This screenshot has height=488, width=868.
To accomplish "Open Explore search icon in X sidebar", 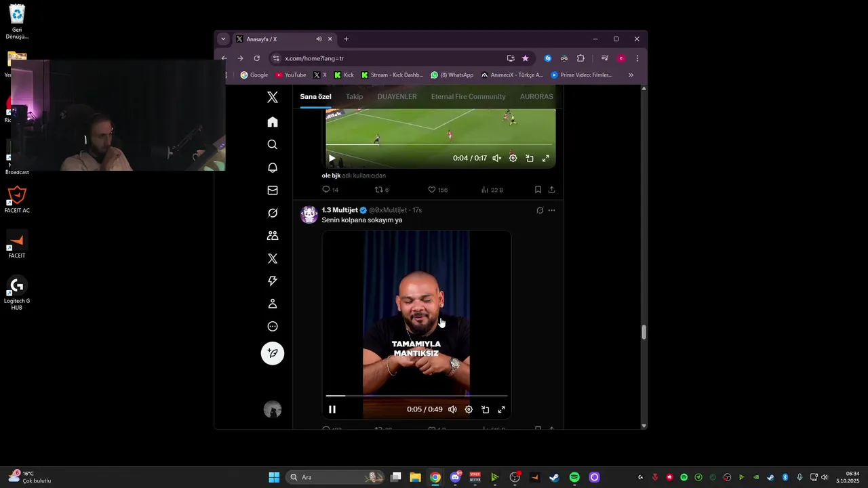I will tap(273, 144).
